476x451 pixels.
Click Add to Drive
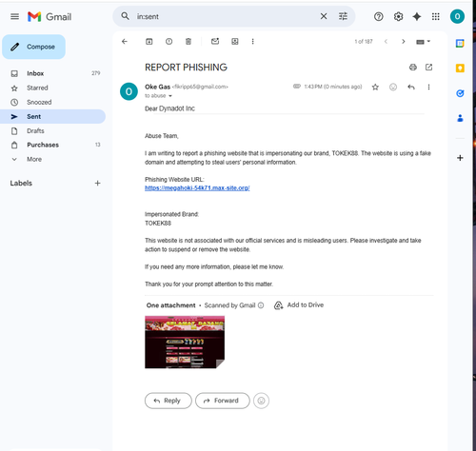[x=299, y=305]
